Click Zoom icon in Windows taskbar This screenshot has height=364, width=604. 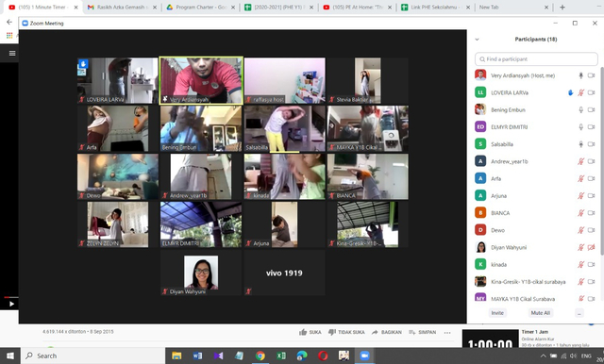(364, 356)
